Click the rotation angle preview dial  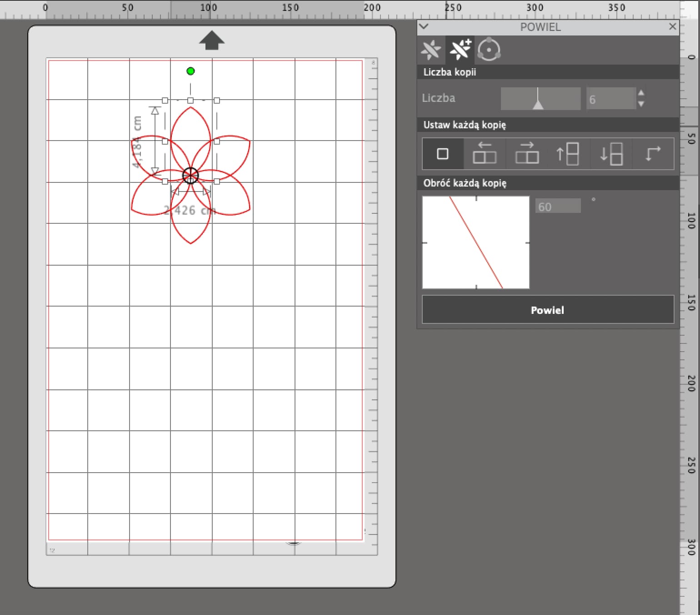click(x=476, y=242)
